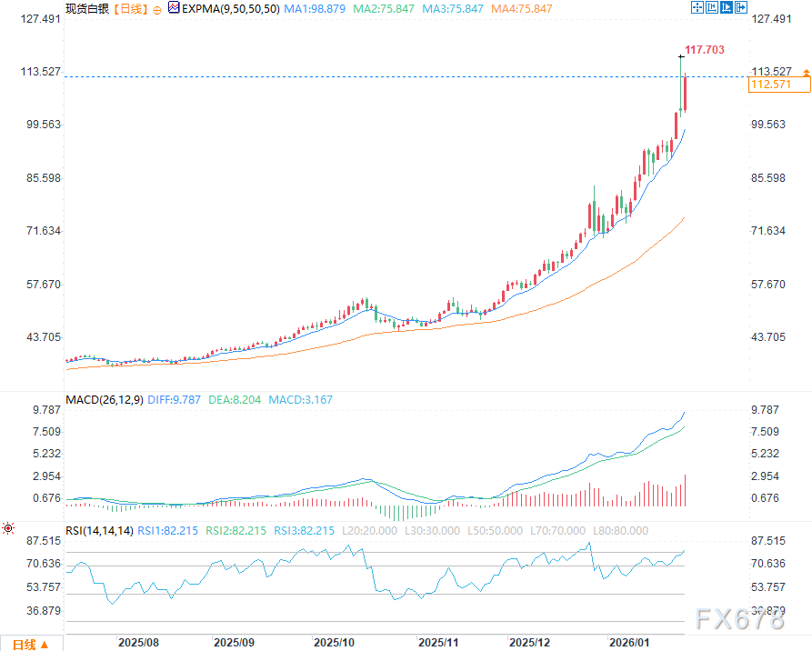
Task: Click the orange circle icon beside 日线
Action: pyautogui.click(x=158, y=8)
